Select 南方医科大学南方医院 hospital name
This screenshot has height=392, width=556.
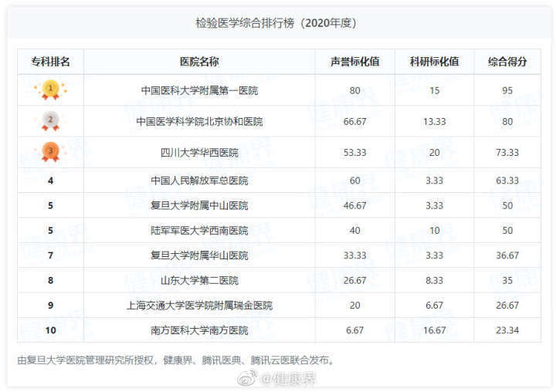point(199,330)
